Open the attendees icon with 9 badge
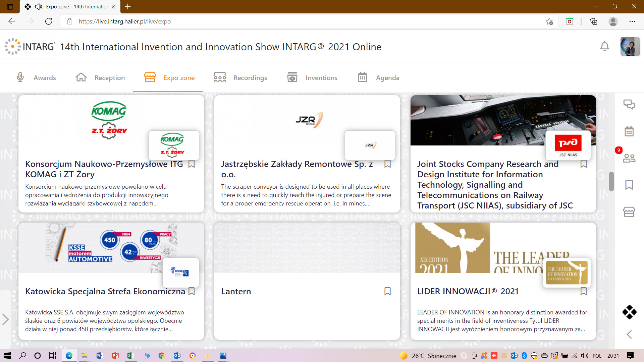 [629, 158]
